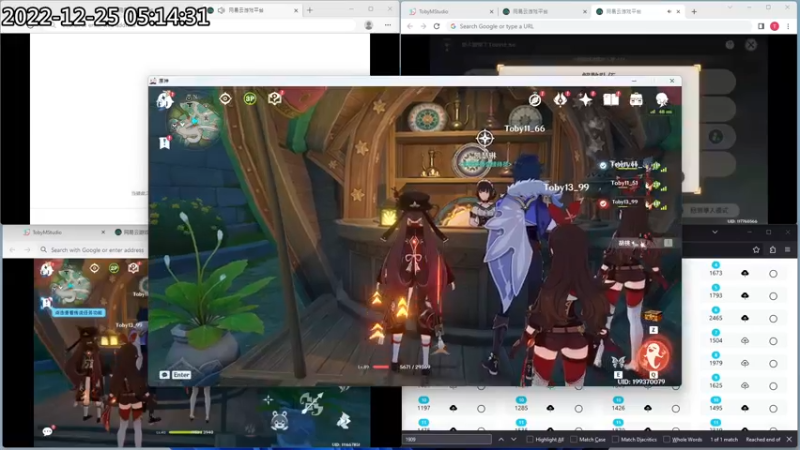Click the bookmark icon under Paimon, front game

click(x=165, y=143)
